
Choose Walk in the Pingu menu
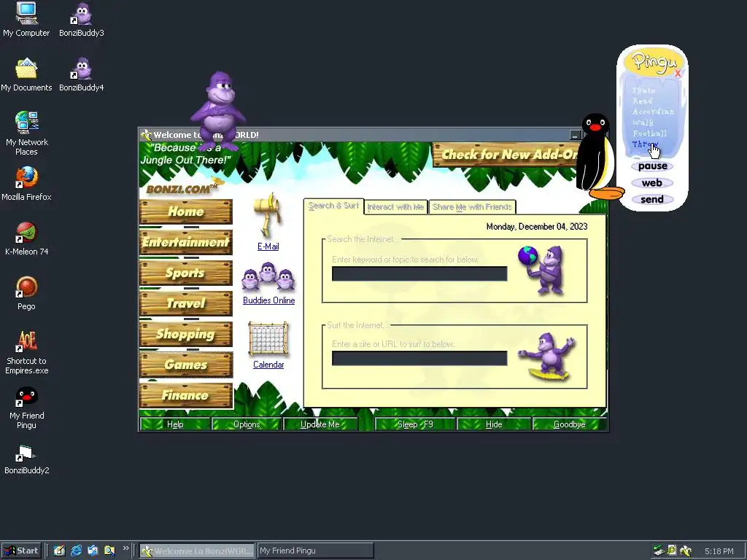point(643,122)
